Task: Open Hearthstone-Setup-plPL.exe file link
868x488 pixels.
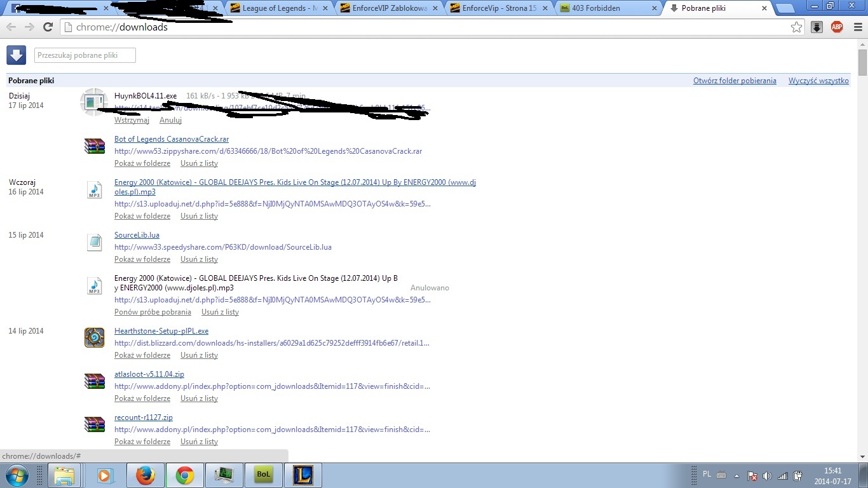Action: tap(161, 331)
